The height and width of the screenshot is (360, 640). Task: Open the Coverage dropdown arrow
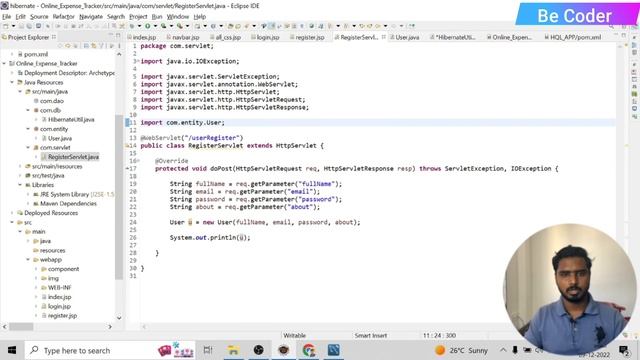click(171, 26)
